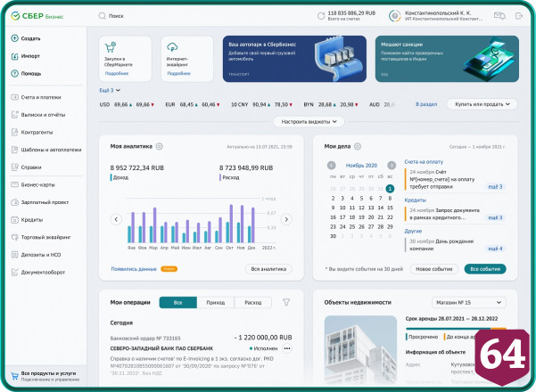Click the Помощь question icon
Screen dimensions: 536x392
[14, 73]
